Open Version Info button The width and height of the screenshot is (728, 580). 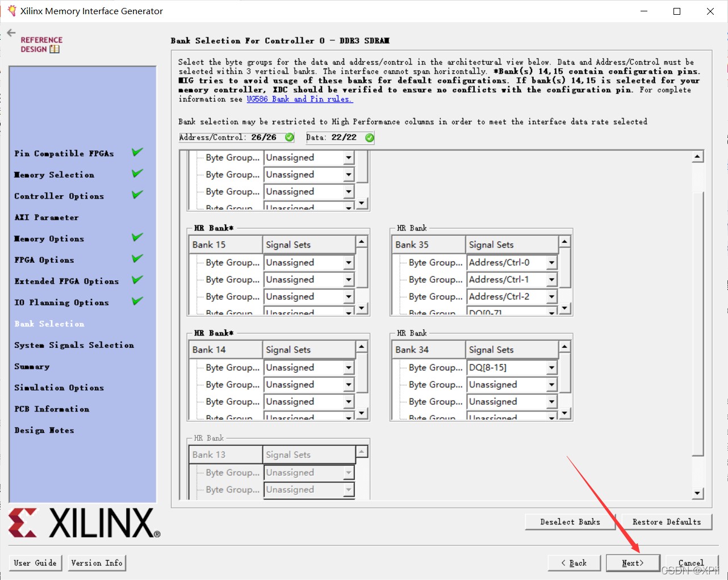97,563
